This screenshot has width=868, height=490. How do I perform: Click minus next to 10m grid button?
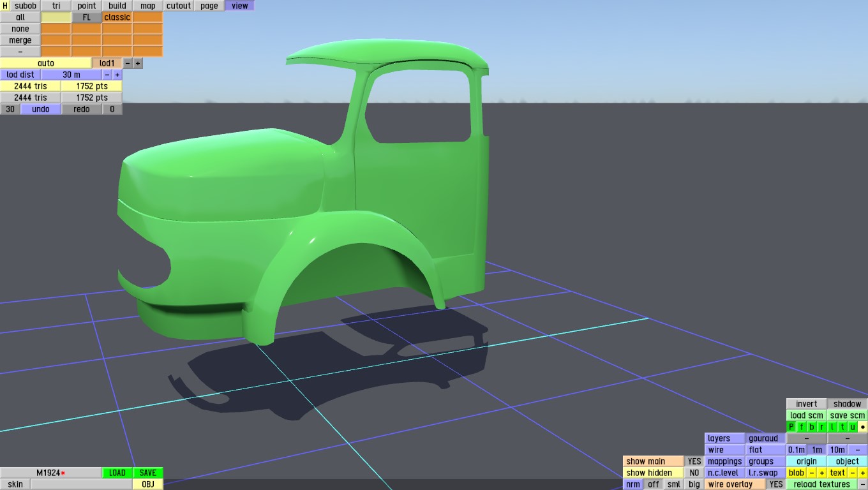pos(858,450)
